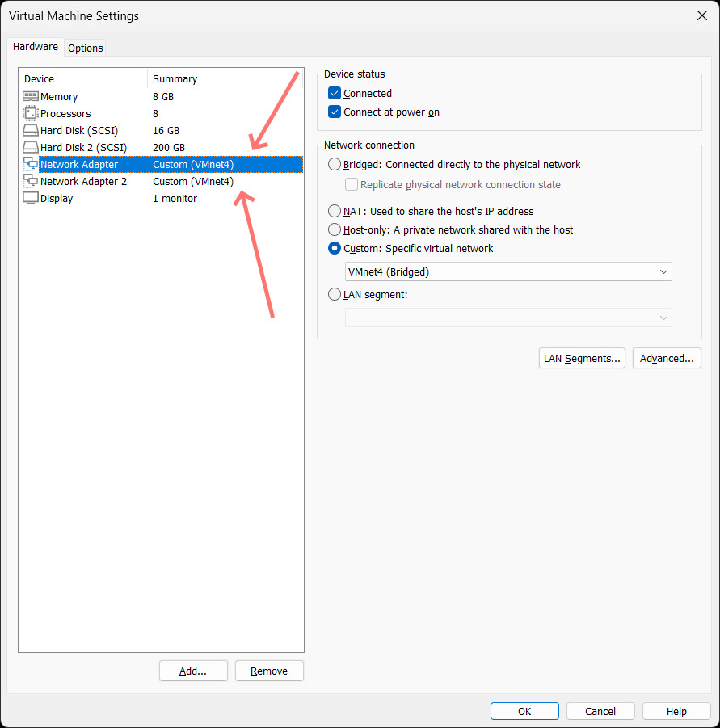This screenshot has height=728, width=720.
Task: Open the LAN Segments dialog
Action: (582, 359)
